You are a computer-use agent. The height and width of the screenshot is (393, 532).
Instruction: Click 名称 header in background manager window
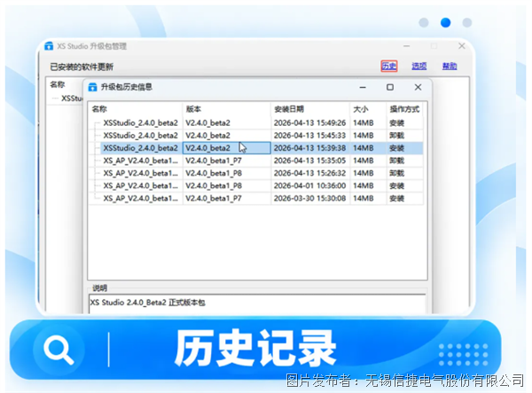(58, 84)
